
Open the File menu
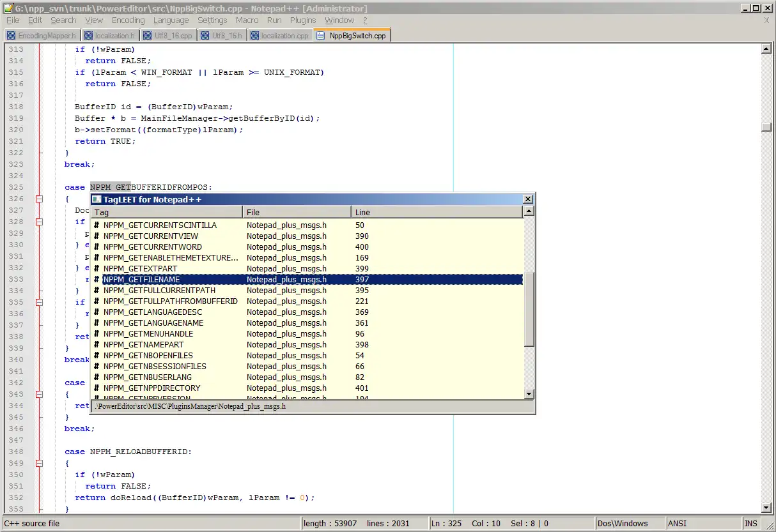13,20
